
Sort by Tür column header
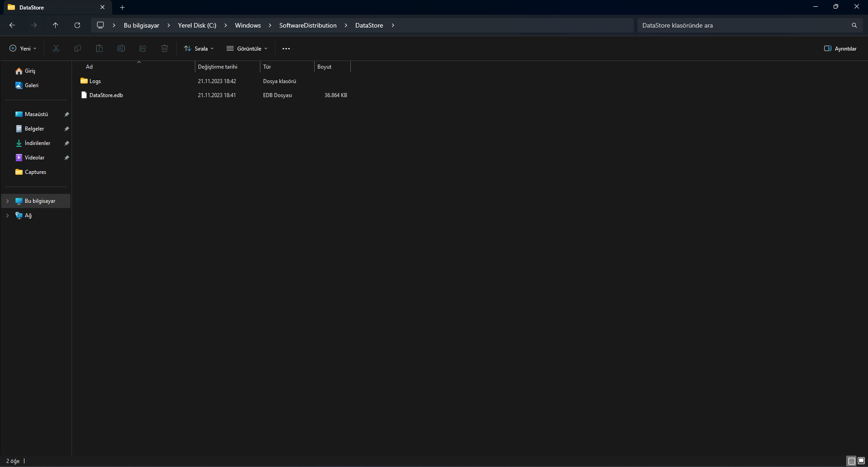click(287, 67)
